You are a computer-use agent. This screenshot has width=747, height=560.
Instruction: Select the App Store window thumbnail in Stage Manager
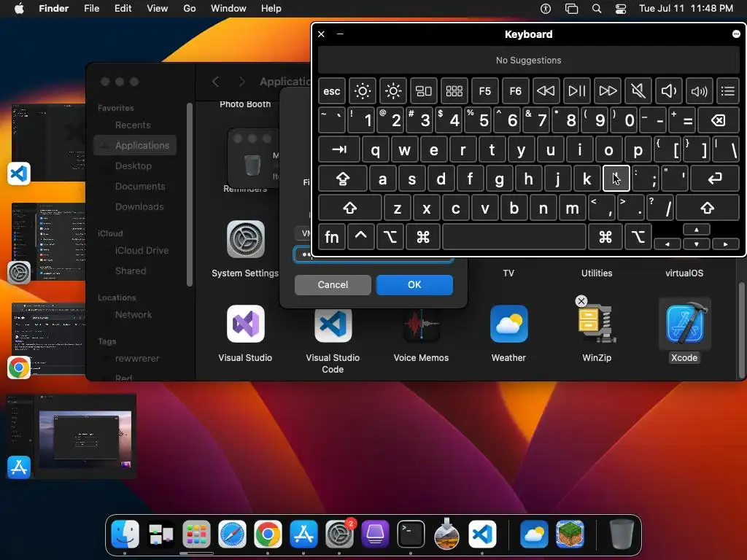(x=71, y=436)
